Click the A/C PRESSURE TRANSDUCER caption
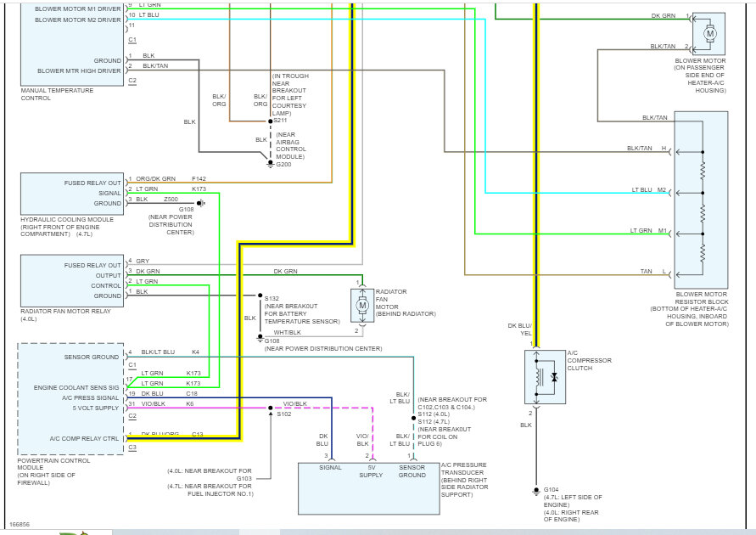This screenshot has height=535, width=756. pyautogui.click(x=464, y=480)
